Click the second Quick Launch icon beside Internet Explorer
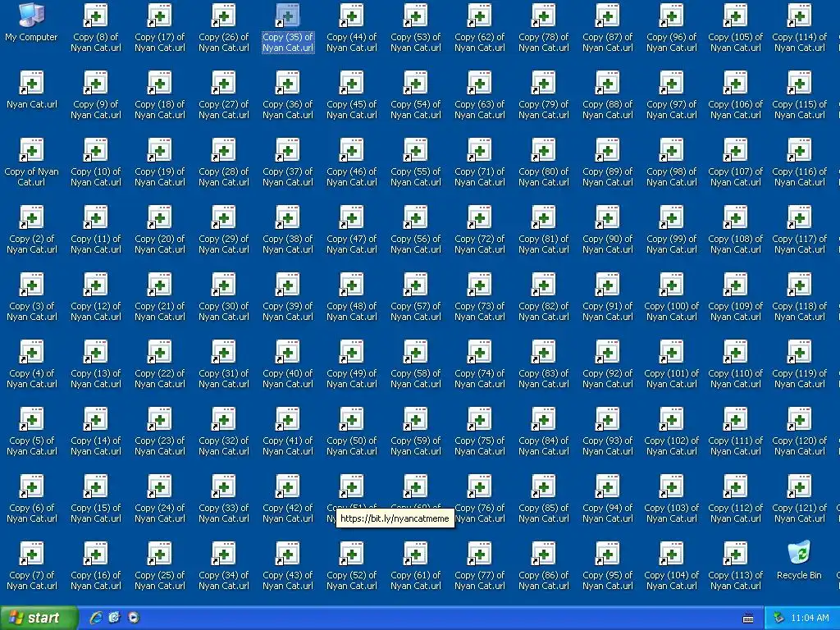The width and height of the screenshot is (840, 630). click(x=114, y=618)
